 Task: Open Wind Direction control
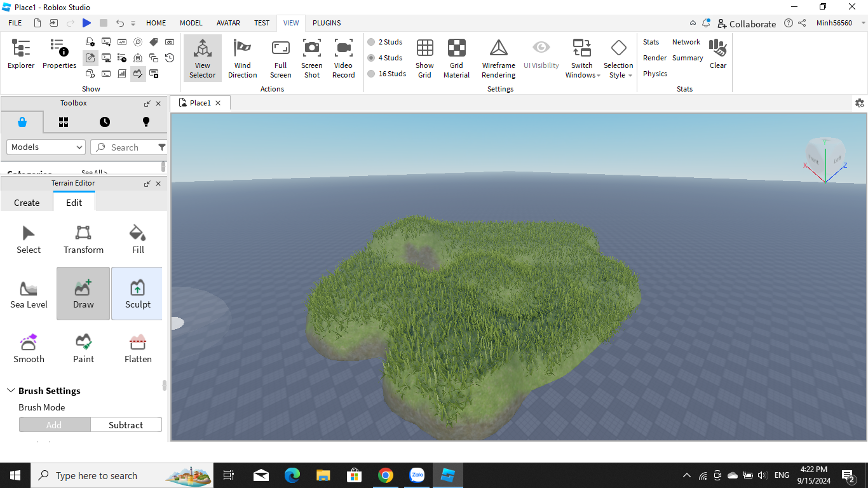(242, 58)
